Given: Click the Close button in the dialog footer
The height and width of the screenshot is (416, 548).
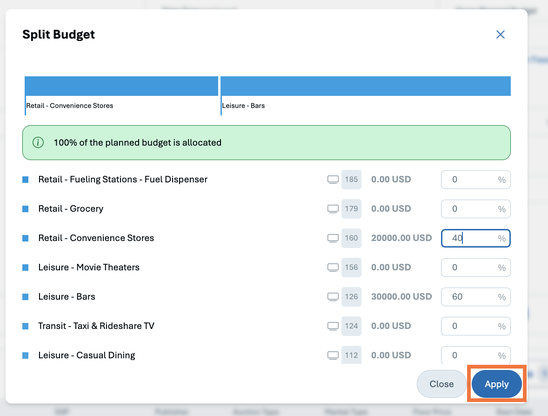Looking at the screenshot, I should pos(441,384).
